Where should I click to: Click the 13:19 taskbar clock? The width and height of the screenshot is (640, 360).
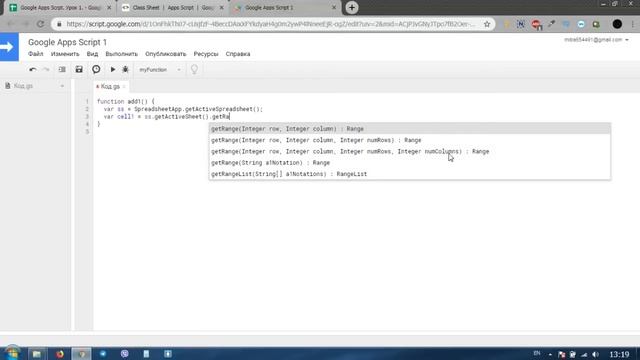point(619,354)
